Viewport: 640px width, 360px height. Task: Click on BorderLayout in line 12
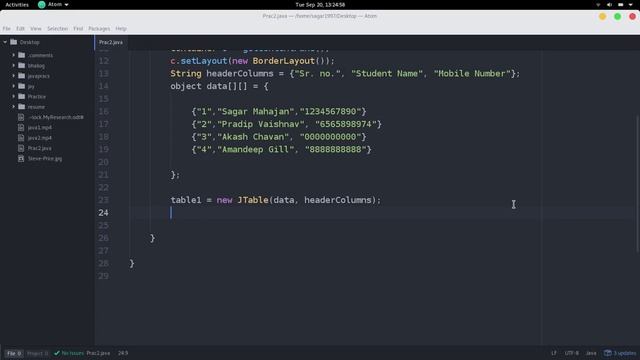coord(284,61)
